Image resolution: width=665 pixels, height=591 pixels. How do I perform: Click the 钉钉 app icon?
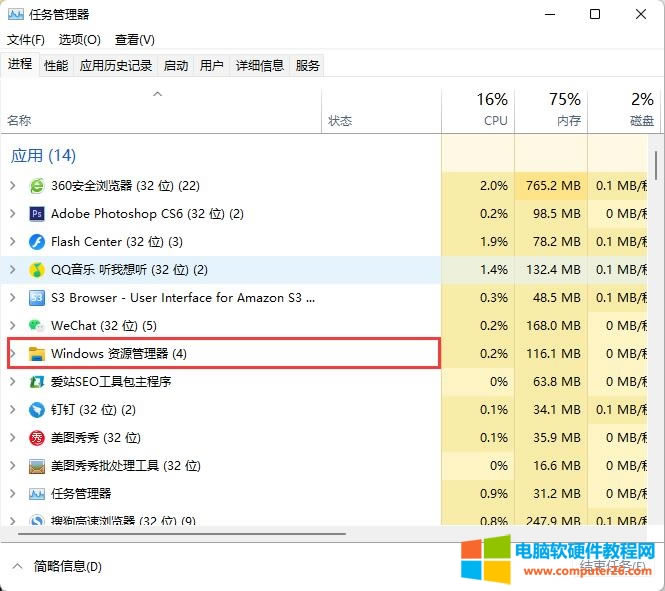(37, 410)
